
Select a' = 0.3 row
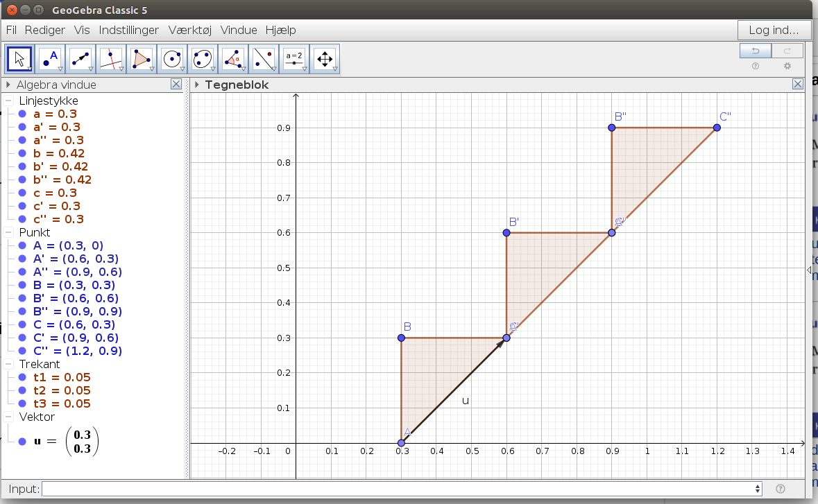56,127
